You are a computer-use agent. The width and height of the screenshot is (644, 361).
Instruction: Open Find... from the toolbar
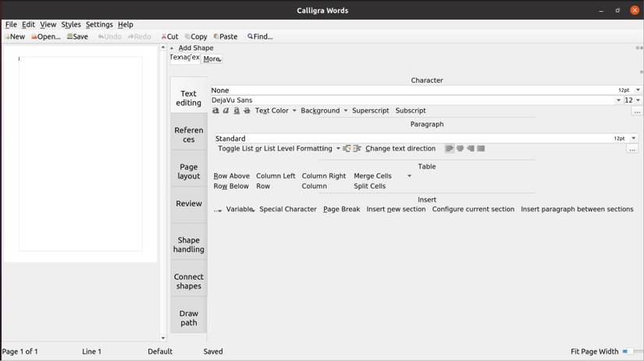pos(260,37)
